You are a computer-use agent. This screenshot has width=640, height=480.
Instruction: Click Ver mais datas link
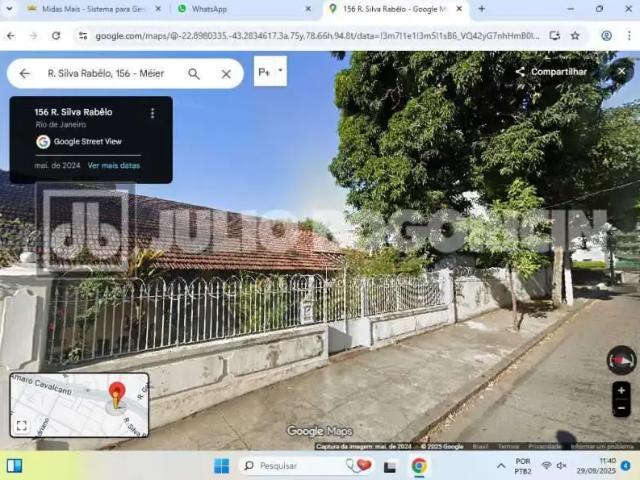(x=114, y=165)
